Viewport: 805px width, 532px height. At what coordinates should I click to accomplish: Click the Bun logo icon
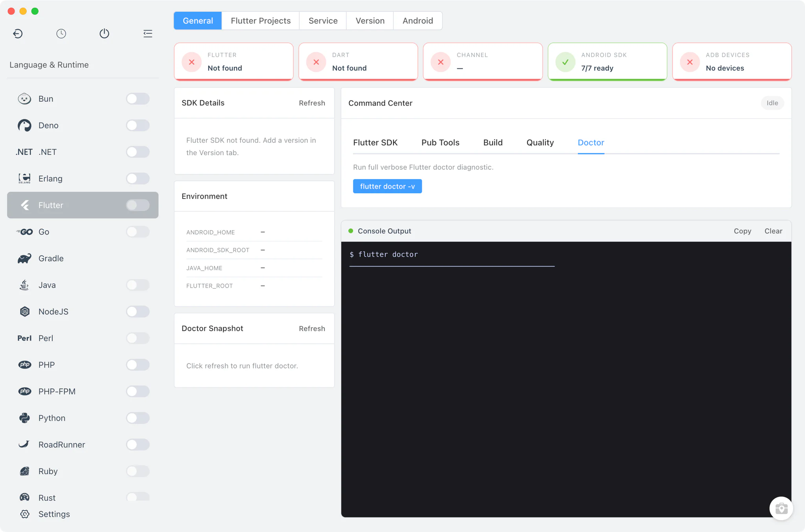[x=24, y=99]
